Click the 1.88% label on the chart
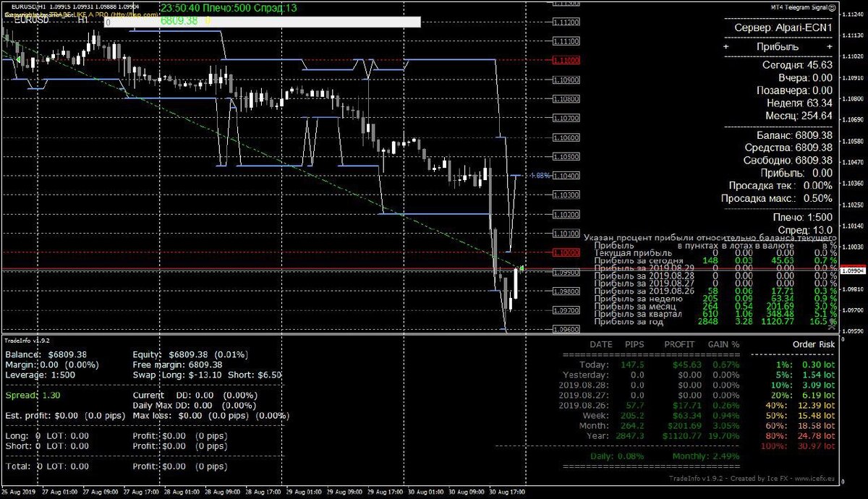 point(540,175)
